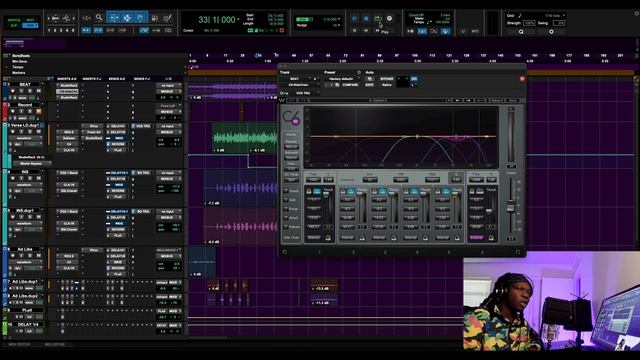Screen dimensions: 640x360
Task: Select the INS.dup1 track name
Action: pos(25,211)
